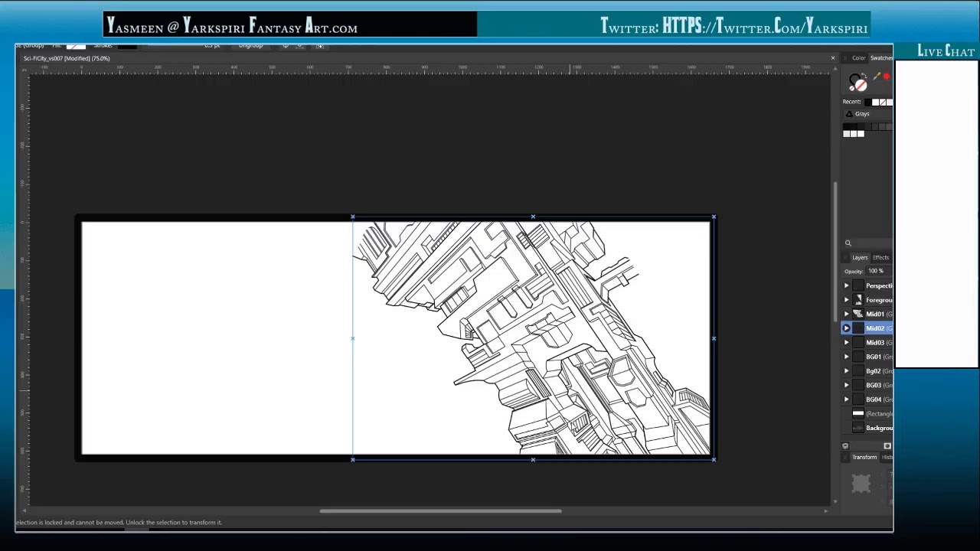The image size is (980, 551).
Task: Open the Grays palette dropdown
Action: click(x=868, y=114)
